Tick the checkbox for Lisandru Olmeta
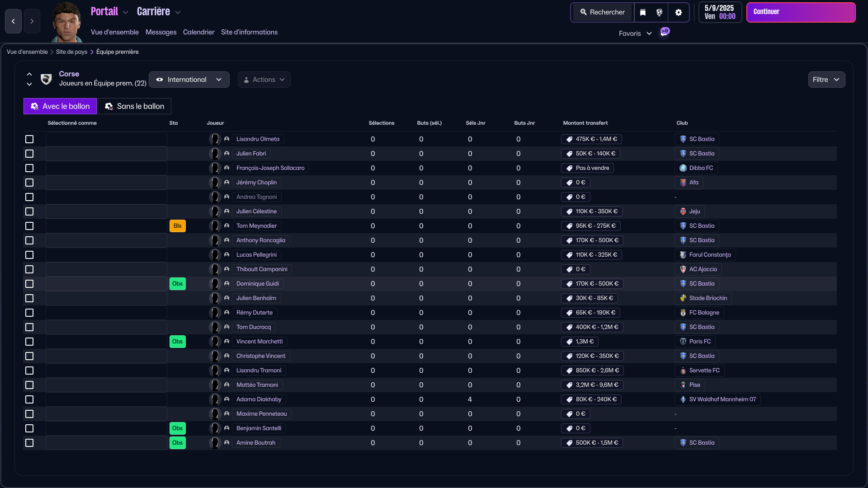The width and height of the screenshot is (868, 488). click(29, 139)
